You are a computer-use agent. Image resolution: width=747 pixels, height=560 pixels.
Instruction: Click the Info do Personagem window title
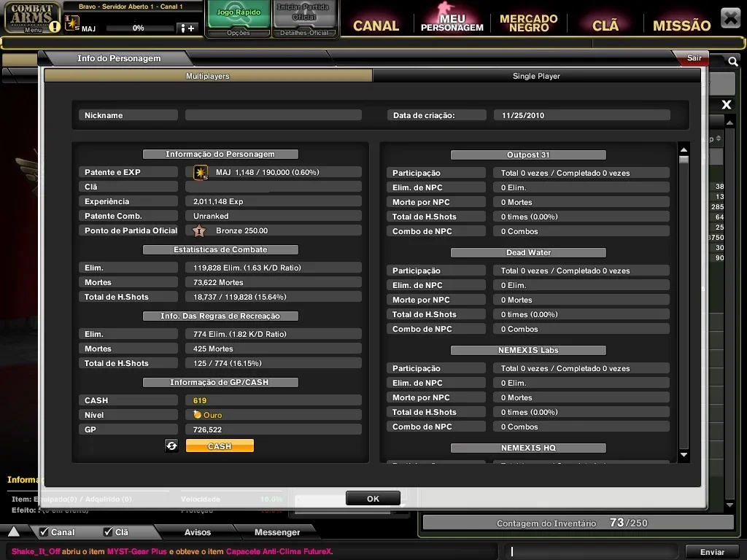(119, 58)
